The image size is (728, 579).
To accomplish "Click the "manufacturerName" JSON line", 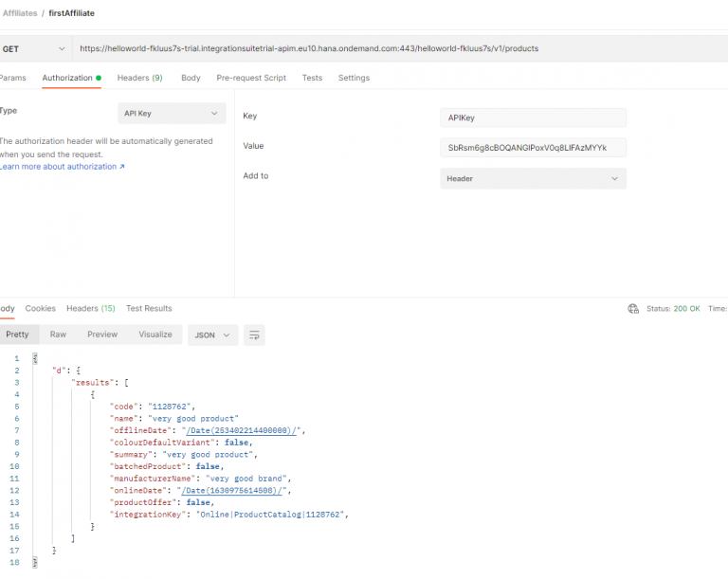I will [201, 479].
